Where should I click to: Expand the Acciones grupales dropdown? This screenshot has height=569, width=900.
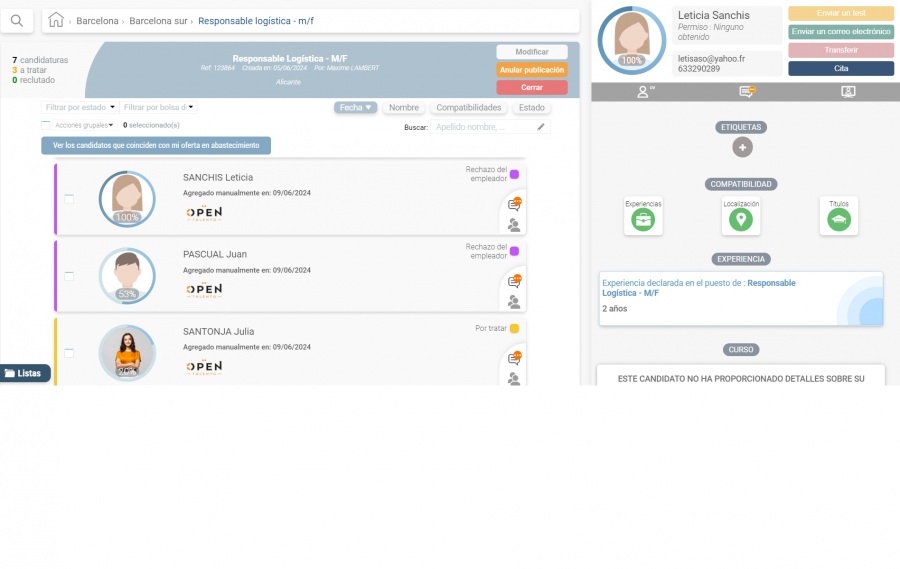pyautogui.click(x=84, y=125)
